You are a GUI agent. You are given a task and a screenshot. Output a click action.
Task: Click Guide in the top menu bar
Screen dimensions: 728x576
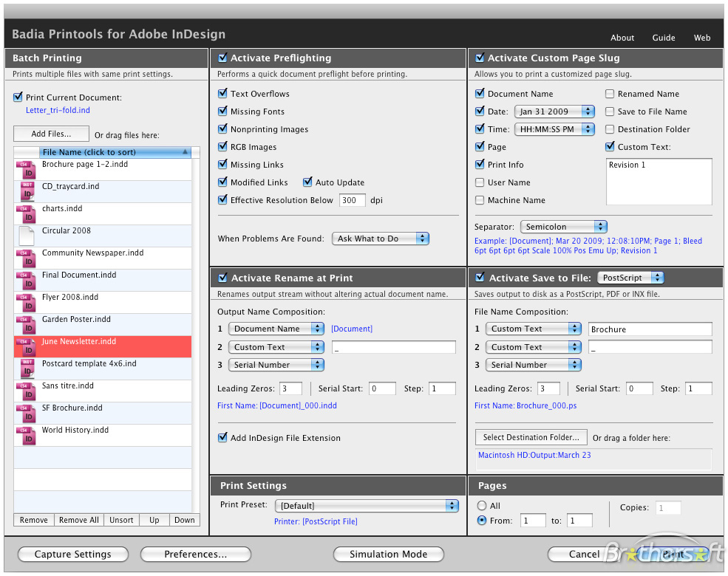(x=663, y=38)
